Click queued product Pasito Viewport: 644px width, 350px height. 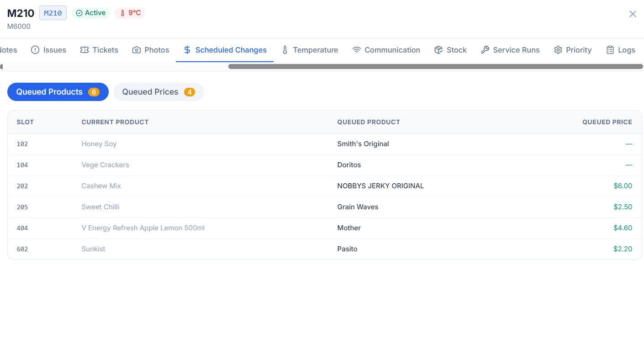347,249
